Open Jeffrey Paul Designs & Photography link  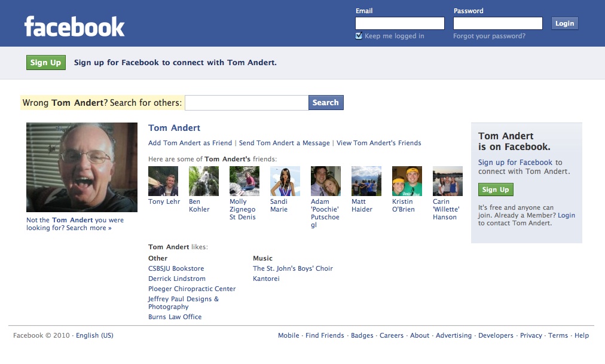point(184,303)
